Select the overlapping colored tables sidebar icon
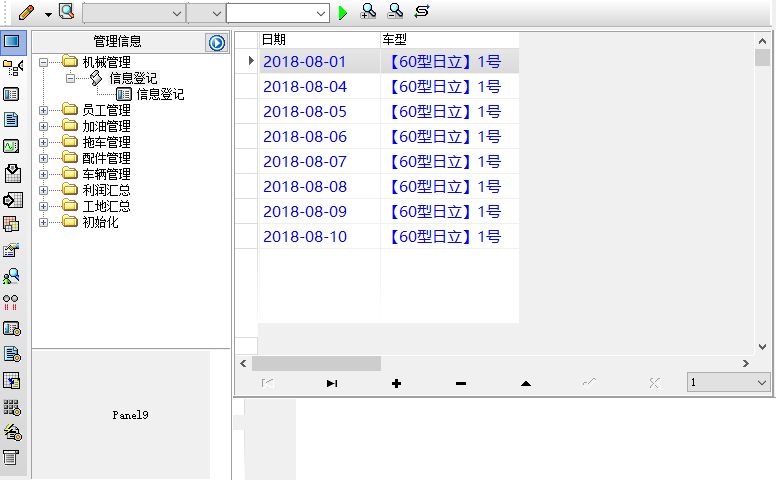Screen dimensions: 776x480 tap(11, 224)
